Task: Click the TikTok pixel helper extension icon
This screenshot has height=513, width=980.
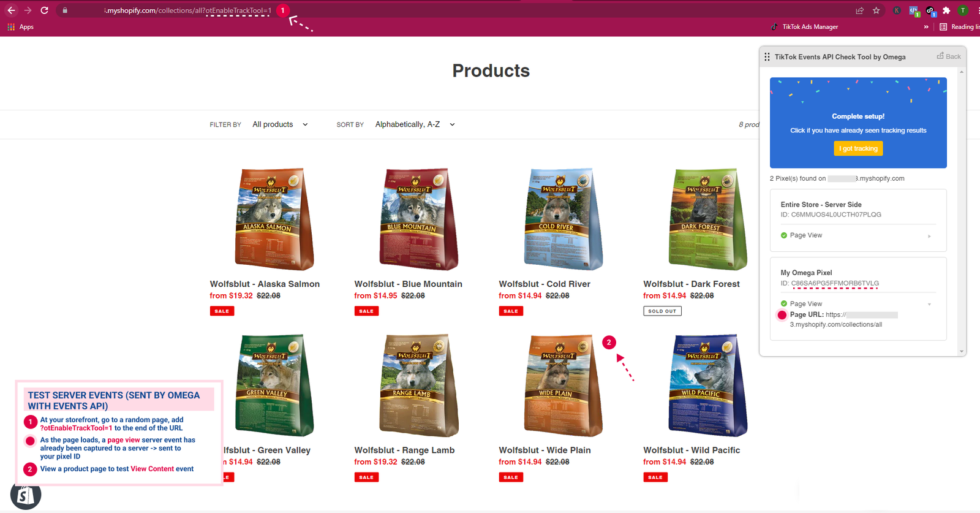Action: (x=930, y=10)
